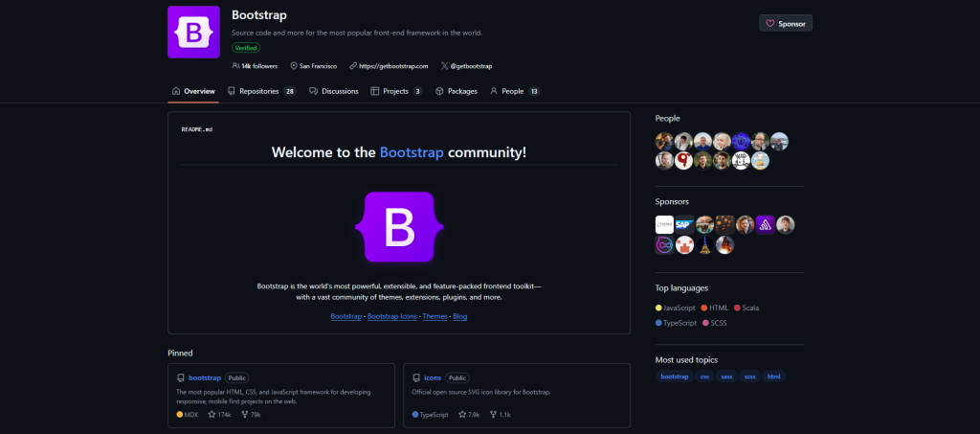Click the repository icon beside icons pinned repo
This screenshot has width=980, height=434.
(x=416, y=377)
